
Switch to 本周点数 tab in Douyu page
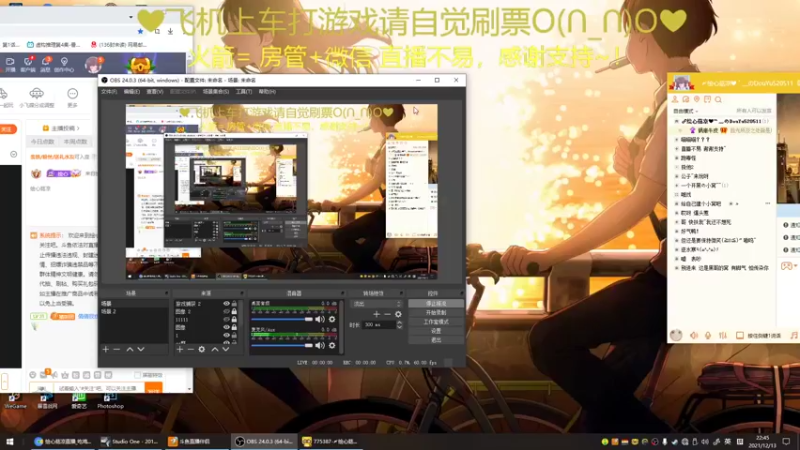coord(76,141)
